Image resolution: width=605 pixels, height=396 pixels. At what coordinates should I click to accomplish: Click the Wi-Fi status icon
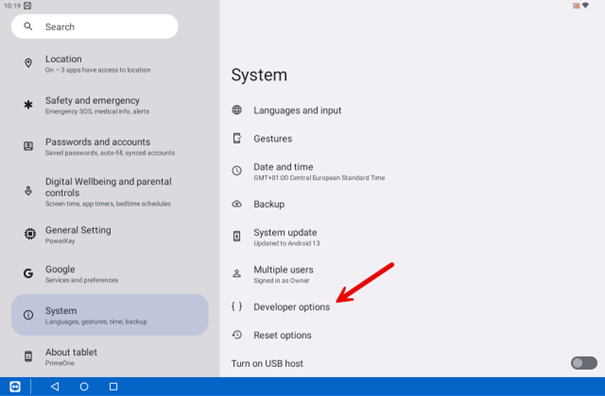point(586,5)
